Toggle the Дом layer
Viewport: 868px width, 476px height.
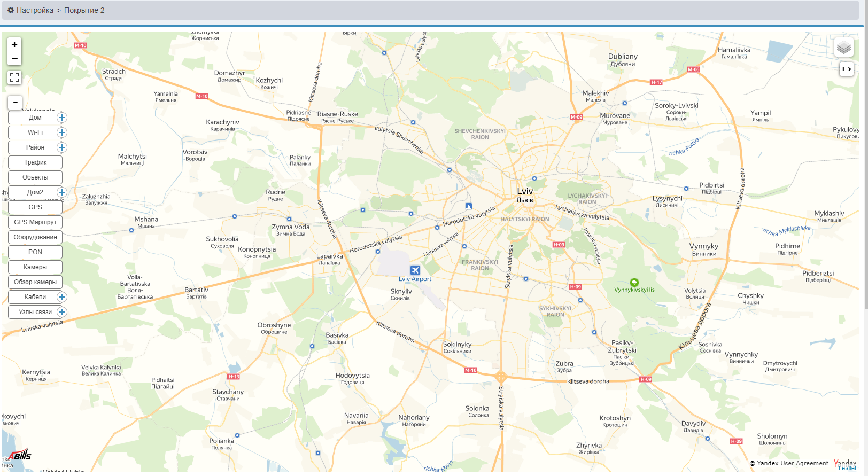(x=35, y=118)
